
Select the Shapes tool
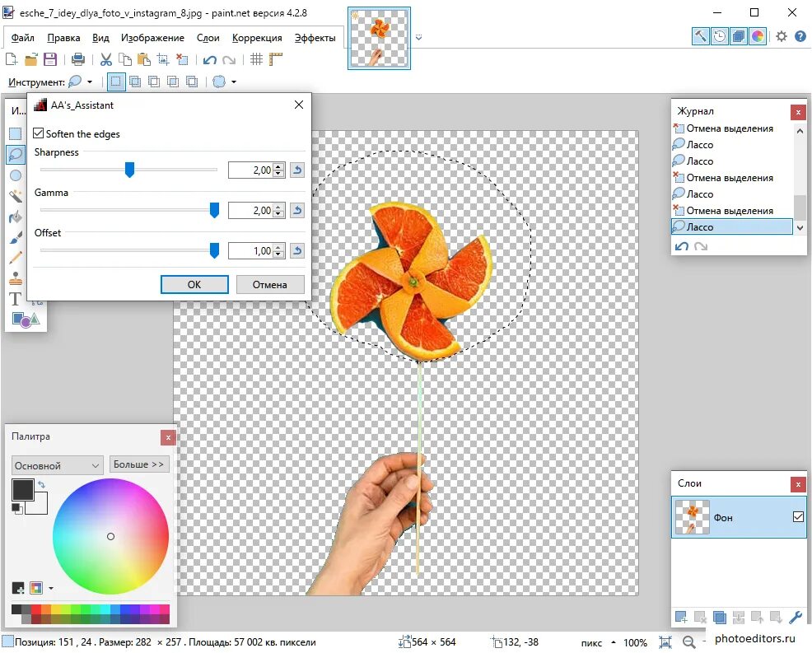click(26, 320)
